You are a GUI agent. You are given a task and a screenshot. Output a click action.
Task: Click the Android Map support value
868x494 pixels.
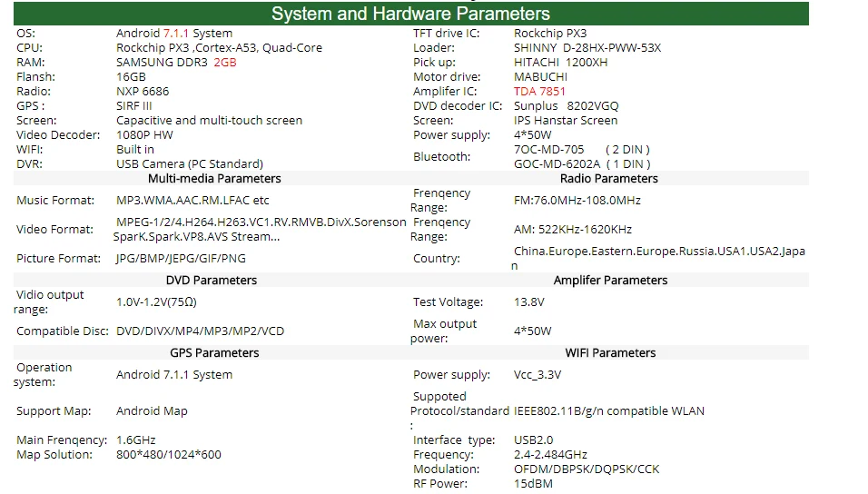pyautogui.click(x=152, y=411)
